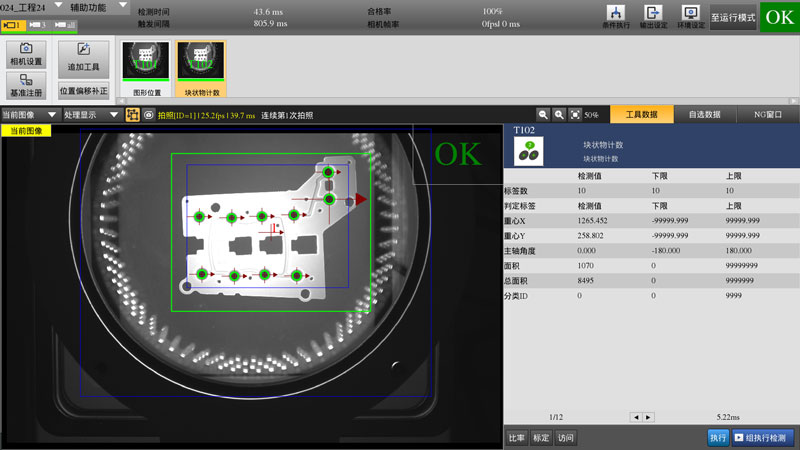The image size is (800, 450).
Task: Select camera 1 toggle
Action: click(13, 23)
